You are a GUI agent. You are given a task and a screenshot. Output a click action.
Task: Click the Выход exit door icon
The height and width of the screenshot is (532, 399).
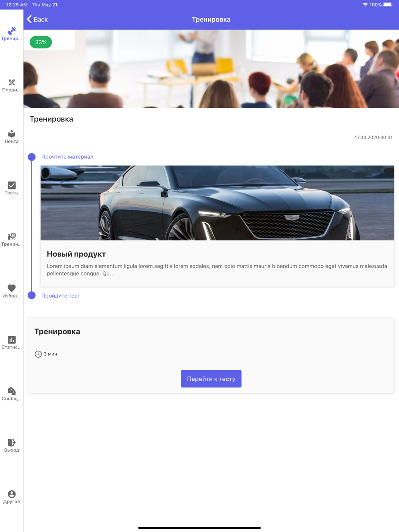coord(12,442)
